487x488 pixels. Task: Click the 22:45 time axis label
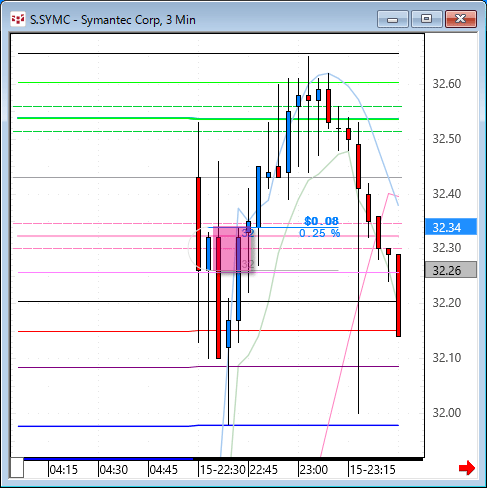[264, 470]
